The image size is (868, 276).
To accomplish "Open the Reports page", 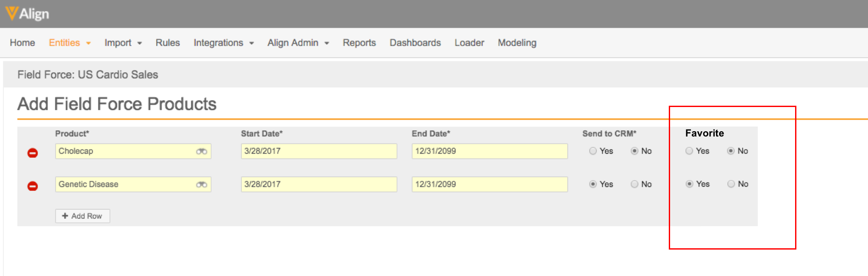I will tap(359, 43).
